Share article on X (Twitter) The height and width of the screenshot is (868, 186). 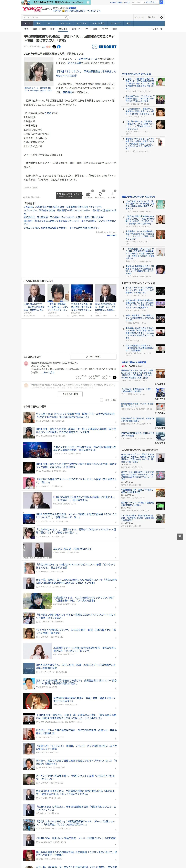click(54, 47)
